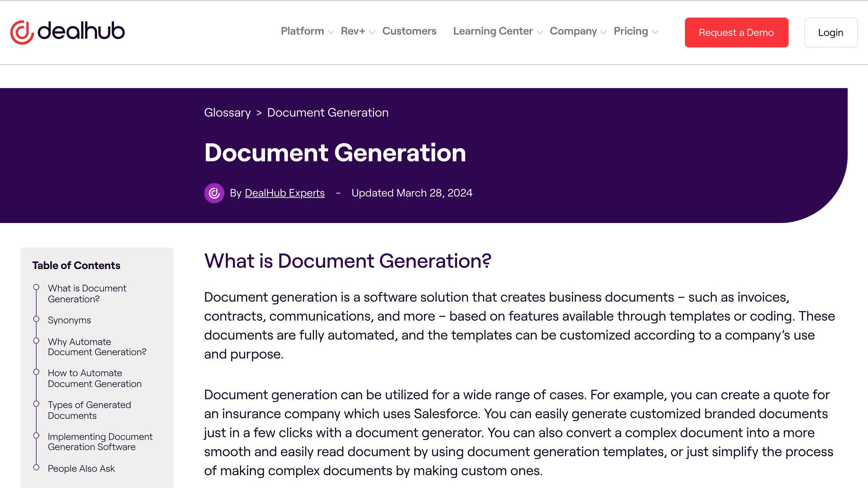Open the Rev+ dropdown
Viewport: 868px width, 488px height.
(353, 31)
